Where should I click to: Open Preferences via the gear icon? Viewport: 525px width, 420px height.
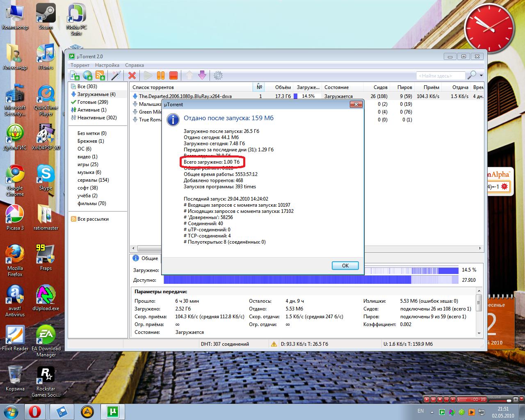pyautogui.click(x=218, y=75)
